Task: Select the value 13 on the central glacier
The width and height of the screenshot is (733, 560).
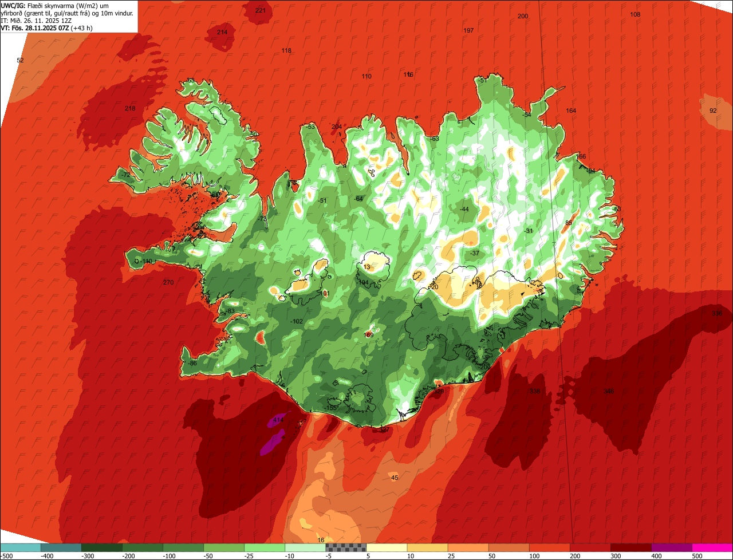Action: tap(367, 267)
